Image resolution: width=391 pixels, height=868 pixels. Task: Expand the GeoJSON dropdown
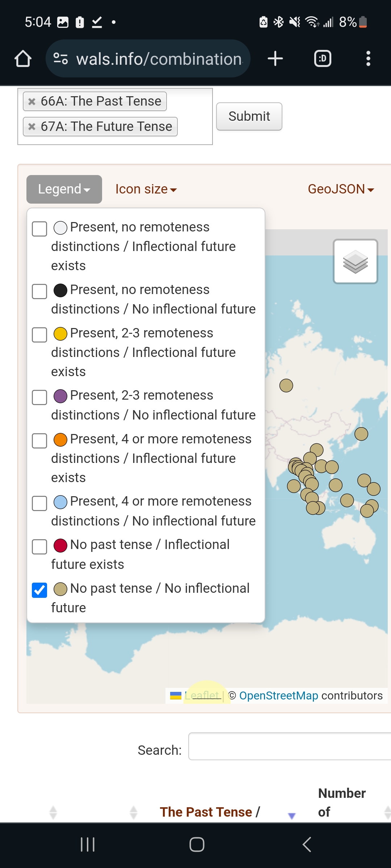341,189
